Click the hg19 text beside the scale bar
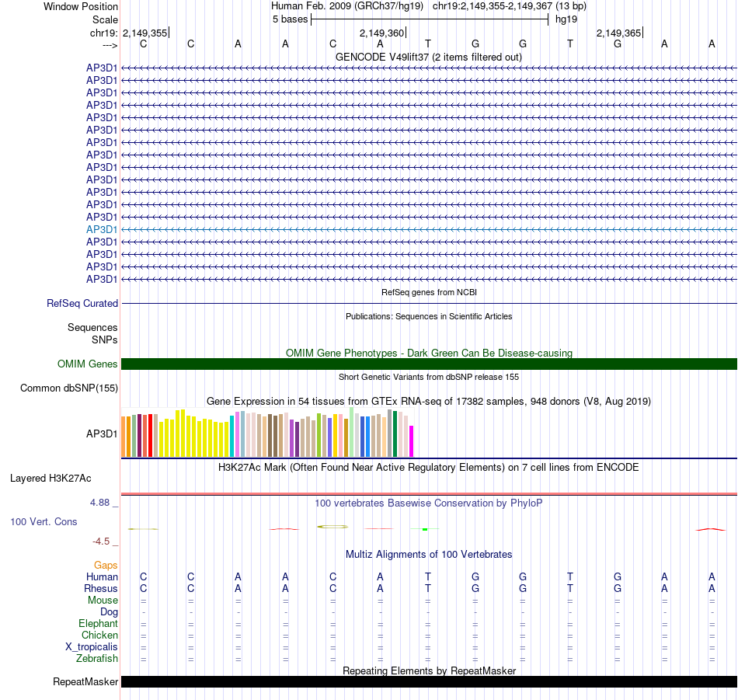Viewport: 738px width, 700px height. pos(566,19)
